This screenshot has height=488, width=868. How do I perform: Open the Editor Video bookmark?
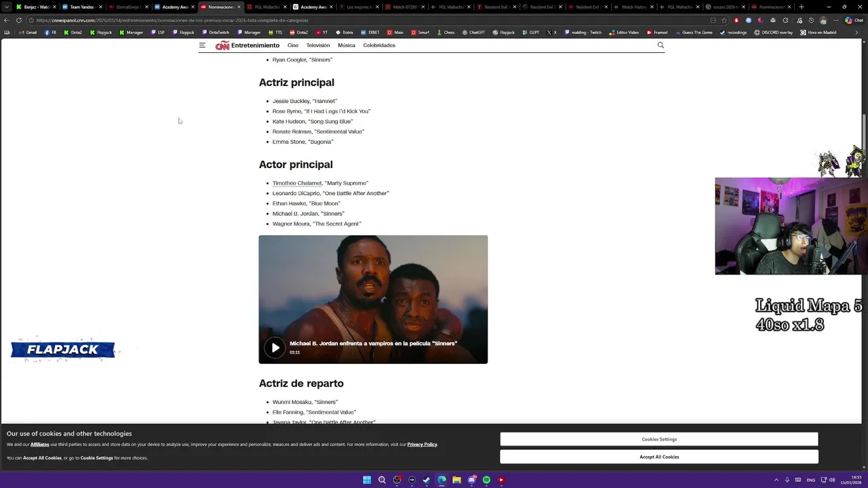click(624, 33)
